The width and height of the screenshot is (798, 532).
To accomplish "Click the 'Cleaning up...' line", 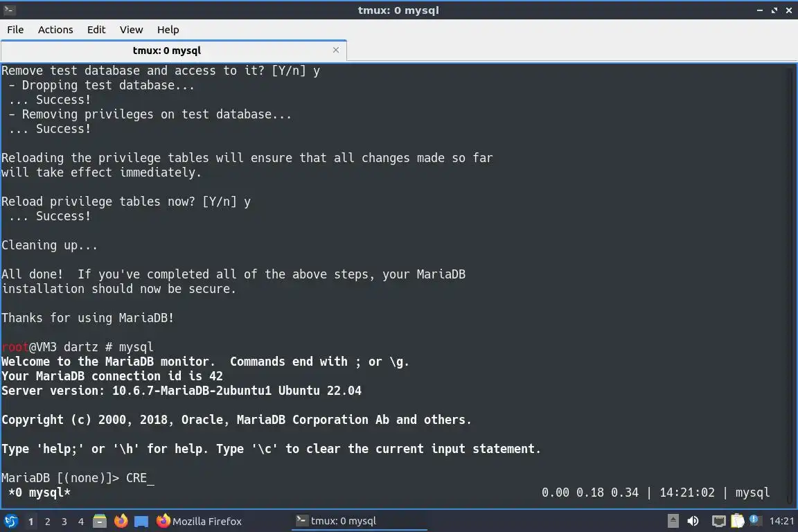I will tap(49, 245).
